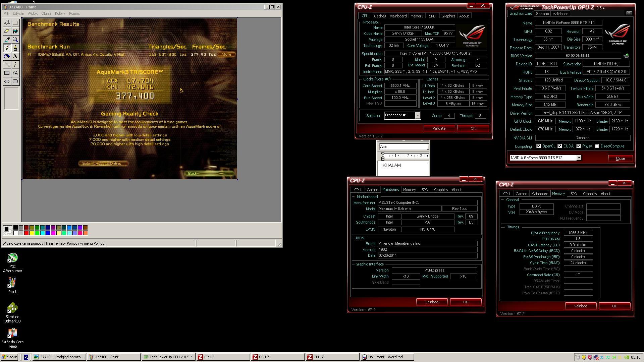644x362 pixels.
Task: Click the system tray clock 01:16
Action: pos(635,358)
